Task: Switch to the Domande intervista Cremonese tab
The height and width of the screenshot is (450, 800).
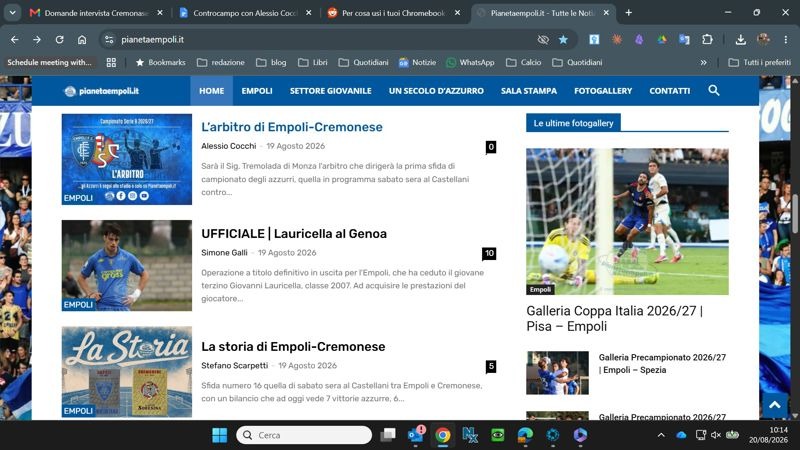Action: 96,13
